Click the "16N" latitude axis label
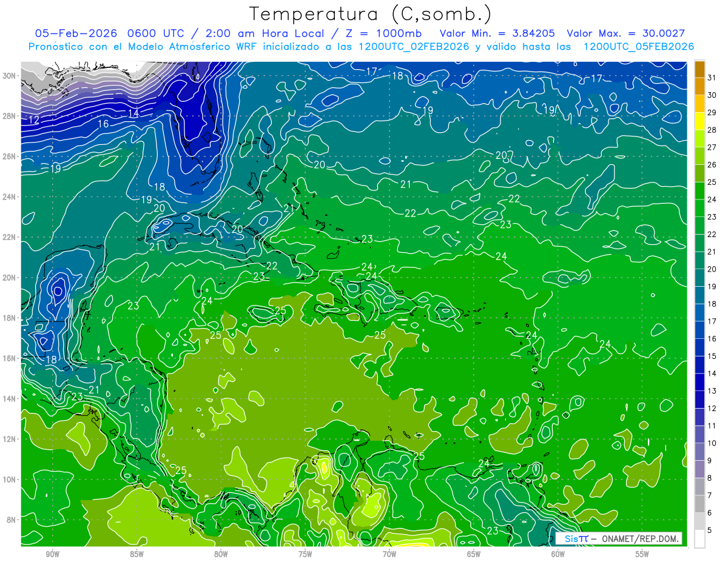 click(10, 358)
